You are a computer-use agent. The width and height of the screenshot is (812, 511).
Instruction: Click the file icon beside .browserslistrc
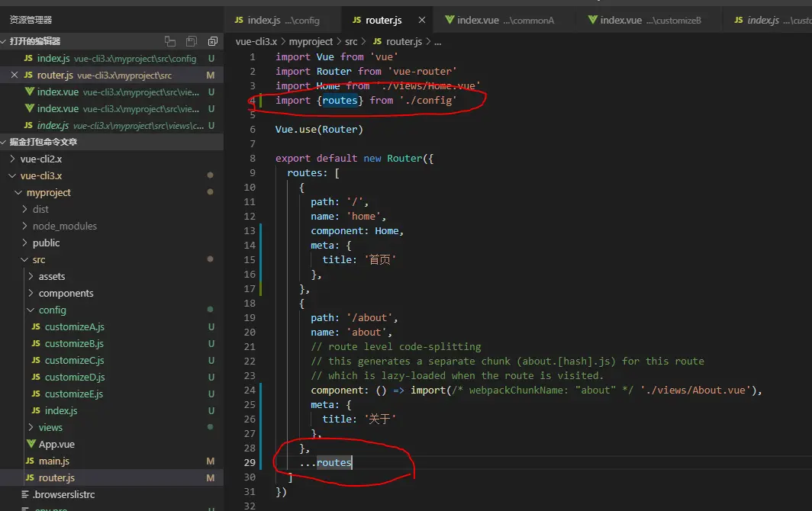click(25, 494)
